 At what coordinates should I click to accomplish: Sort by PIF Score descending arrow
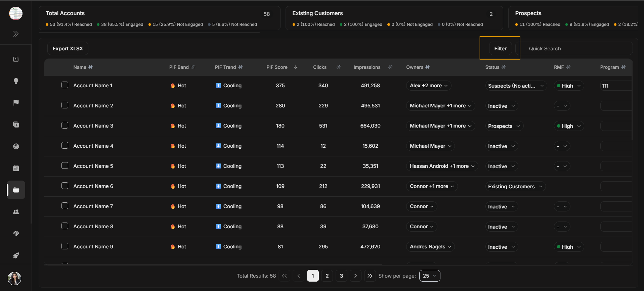pos(296,67)
